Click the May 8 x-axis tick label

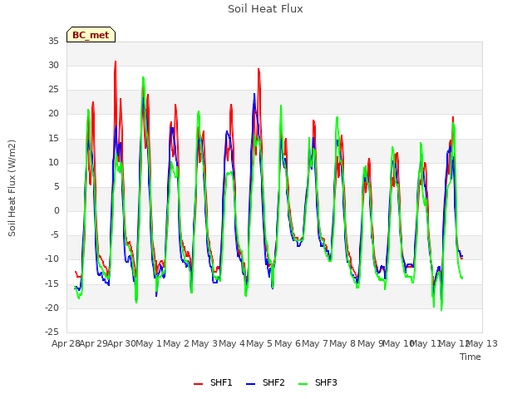click(342, 343)
